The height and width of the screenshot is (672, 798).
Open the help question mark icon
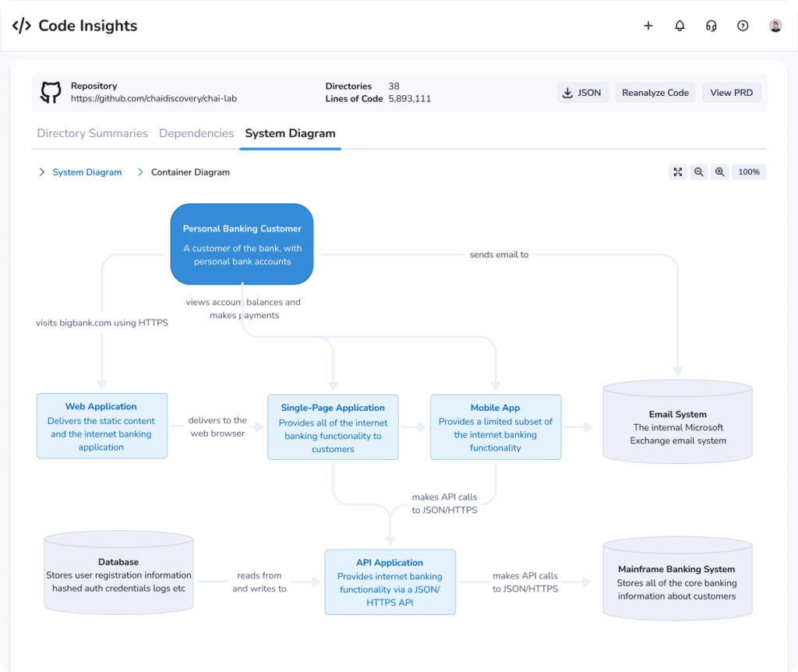743,26
